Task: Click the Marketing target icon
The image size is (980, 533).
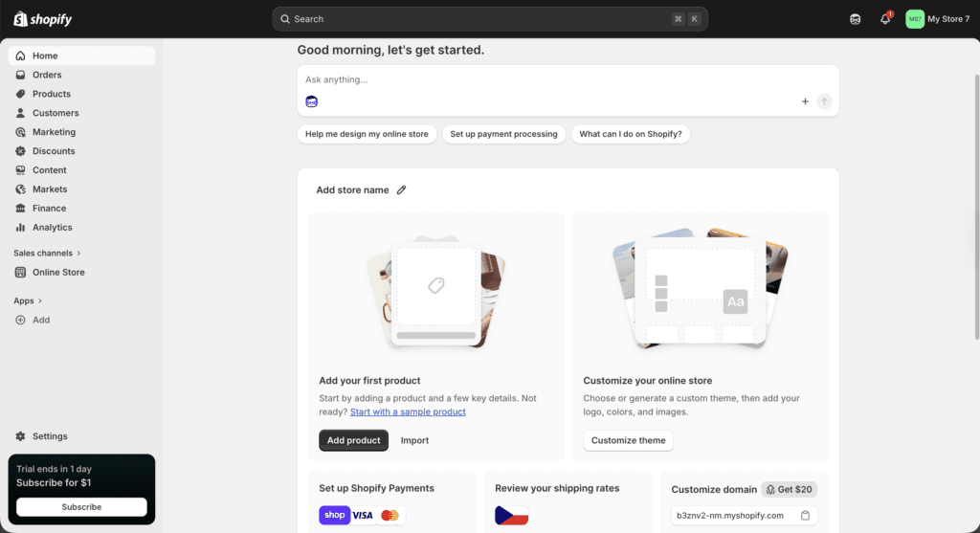Action: coord(21,132)
